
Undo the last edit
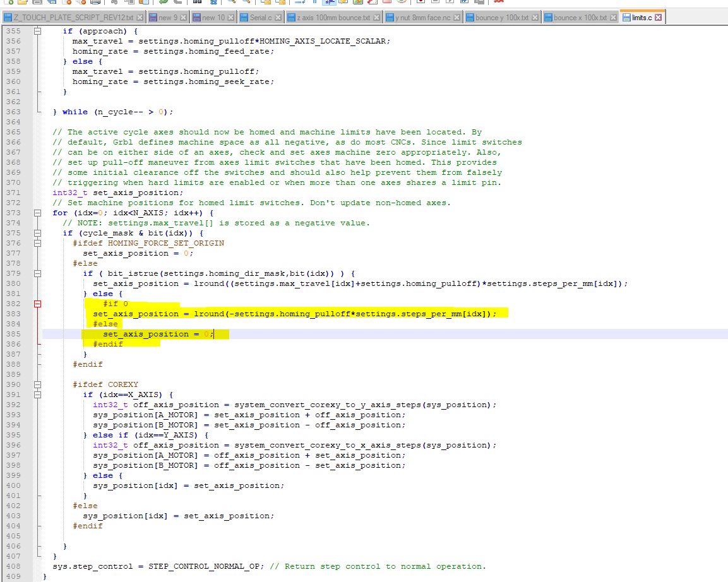(162, 4)
